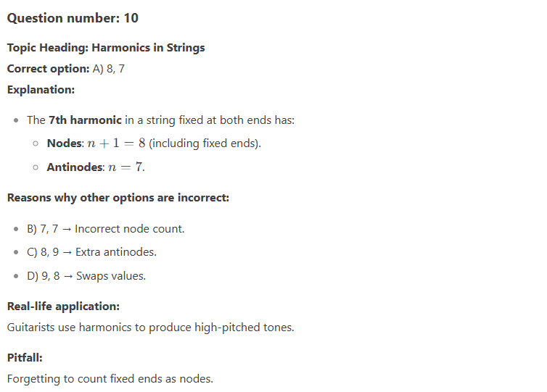
Task: Select the Topic Heading: Harmonics in Strings text
Action: pos(106,48)
